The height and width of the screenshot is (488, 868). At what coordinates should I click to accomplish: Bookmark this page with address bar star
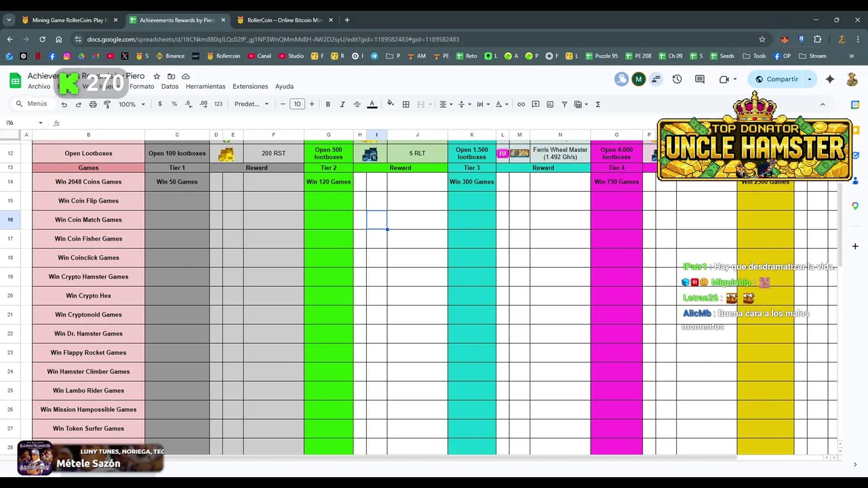[x=762, y=39]
